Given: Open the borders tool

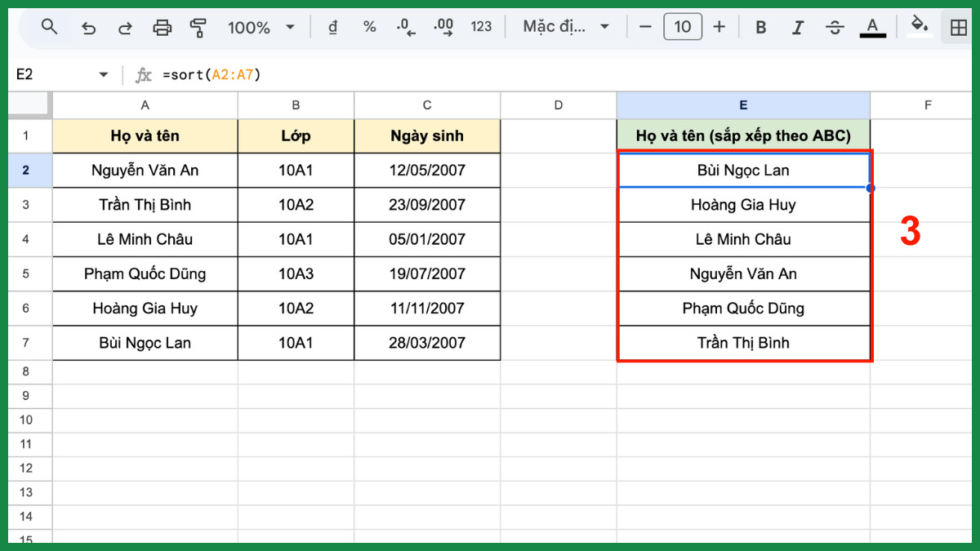Looking at the screenshot, I should point(959,28).
